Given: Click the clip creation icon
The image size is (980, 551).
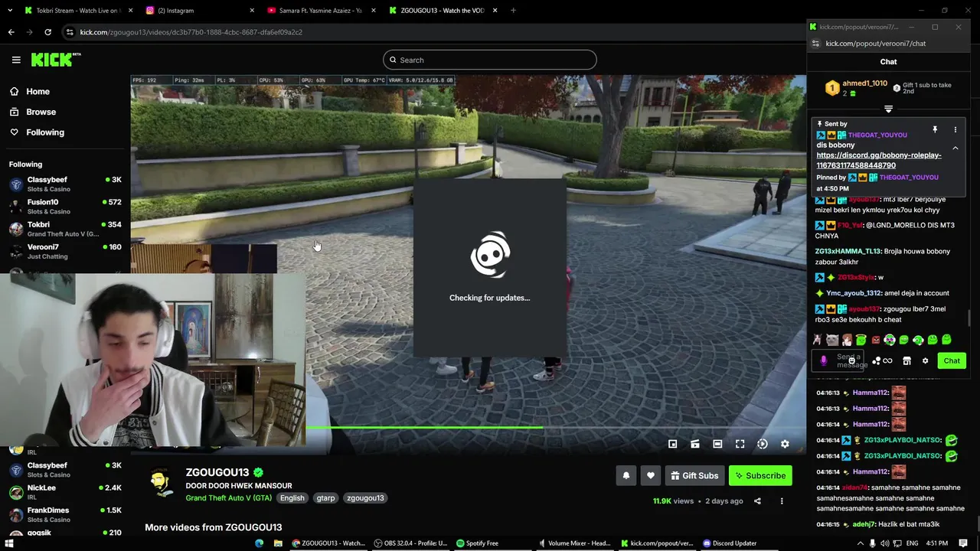Looking at the screenshot, I should point(695,444).
